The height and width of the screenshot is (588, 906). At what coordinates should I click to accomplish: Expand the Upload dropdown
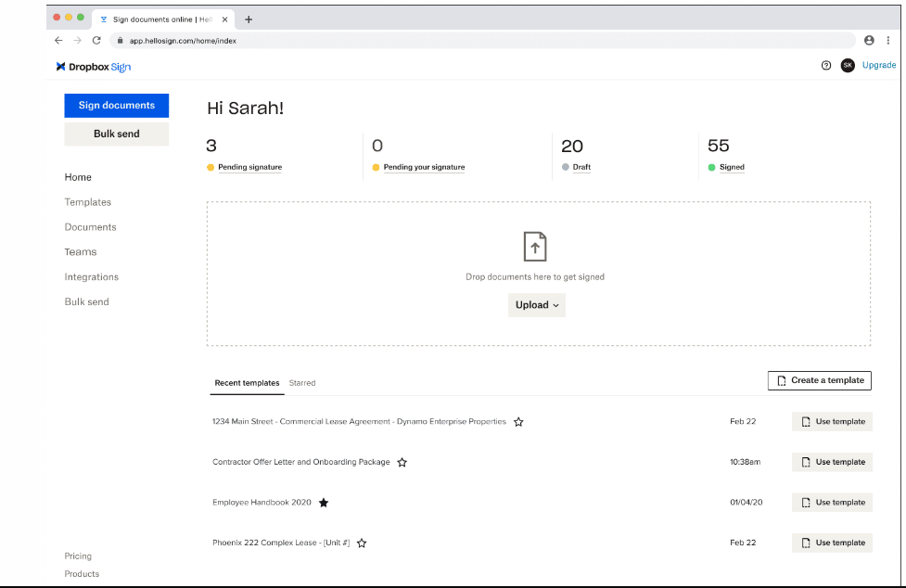(536, 304)
